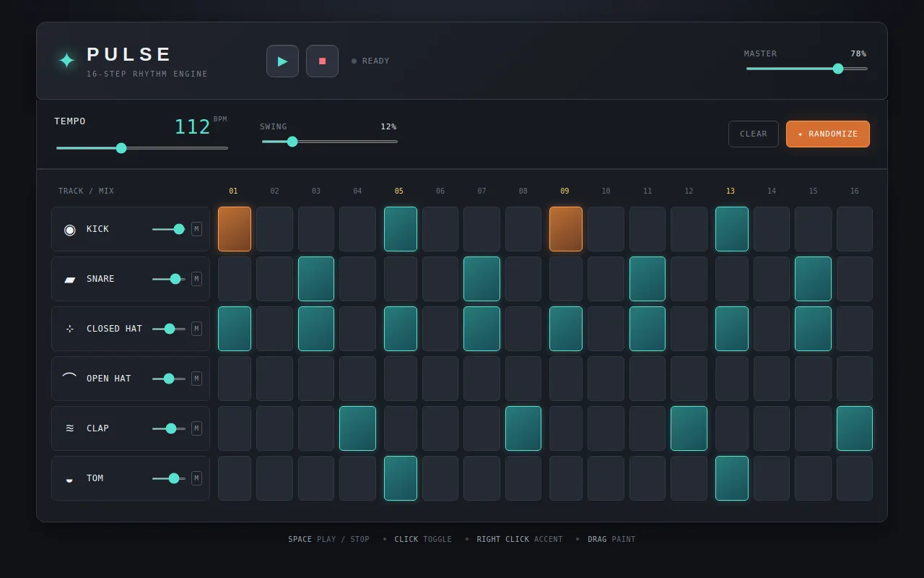This screenshot has height=578, width=924.
Task: Adjust the Master volume slider
Action: tap(807, 69)
